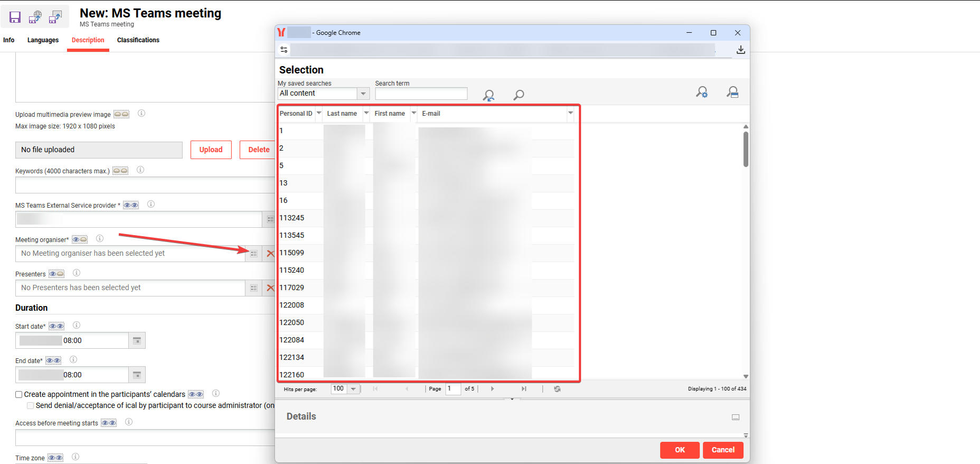Image resolution: width=980 pixels, height=464 pixels.
Task: Click the save search magnifier icon
Action: click(x=732, y=92)
